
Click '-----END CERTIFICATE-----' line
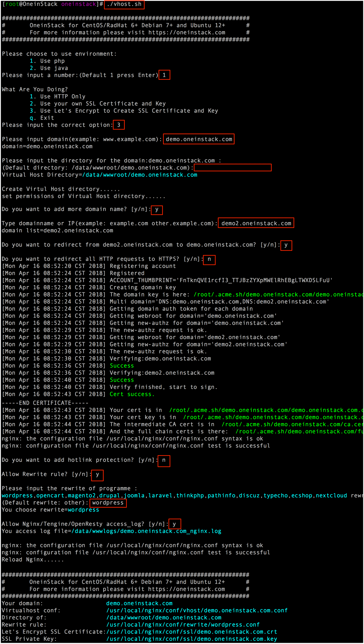point(45,403)
